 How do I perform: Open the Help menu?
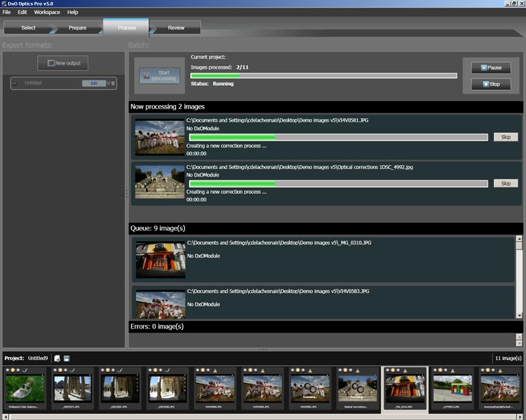tap(72, 12)
